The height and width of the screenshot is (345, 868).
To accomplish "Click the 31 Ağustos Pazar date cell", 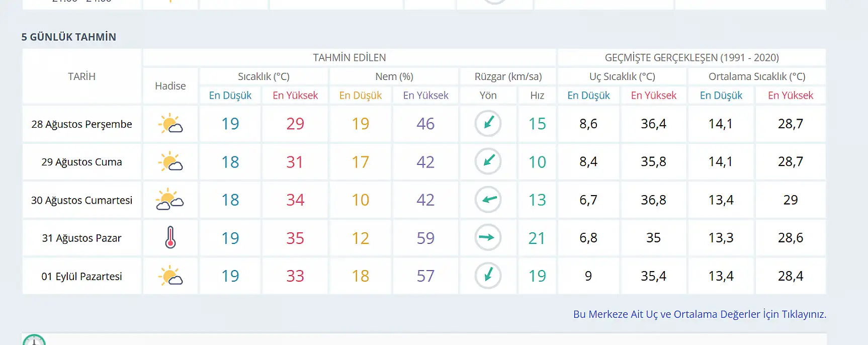I will click(81, 238).
